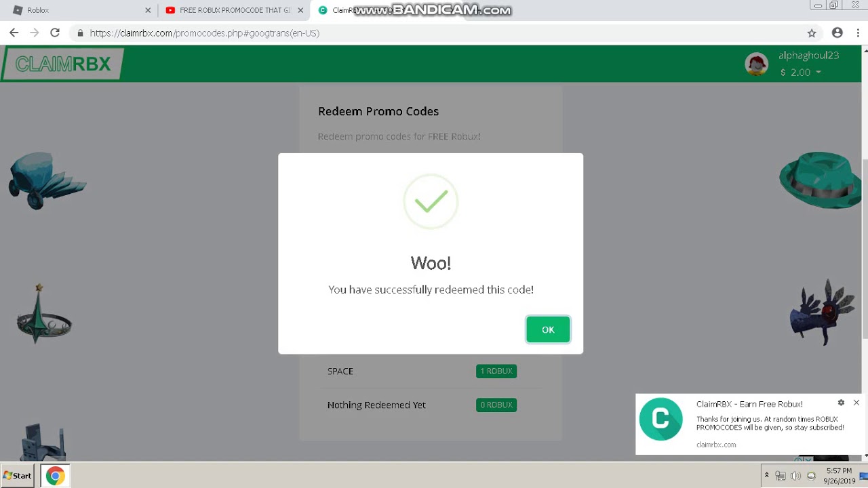Screen dimensions: 868x488
Task: Switch to the FREE ROBUX PROMOCODE YouTube tab
Action: point(235,10)
